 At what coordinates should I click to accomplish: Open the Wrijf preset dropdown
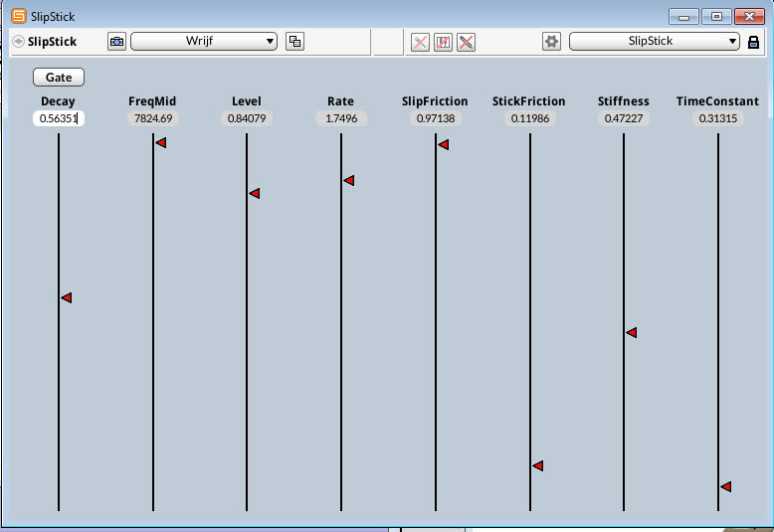point(204,42)
